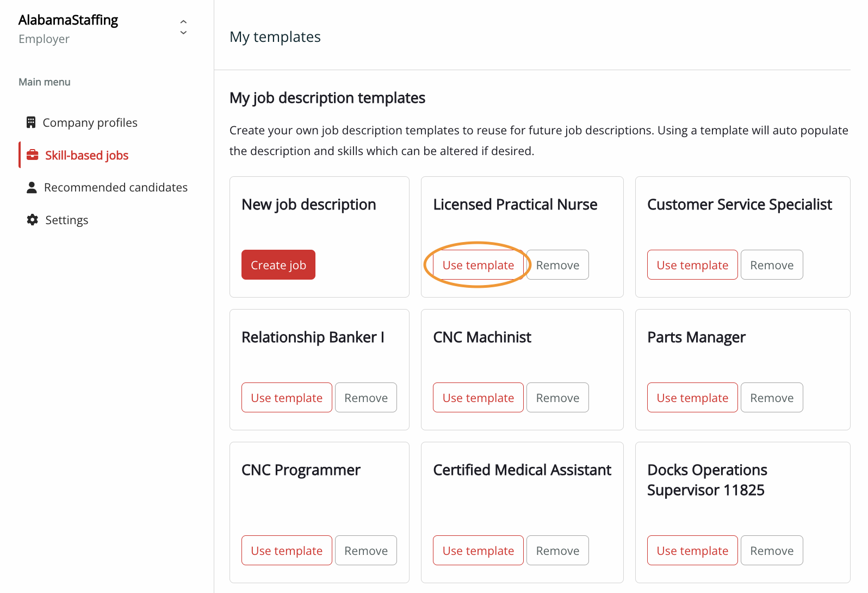Click the Settings gear icon
This screenshot has height=593, width=868.
[33, 220]
